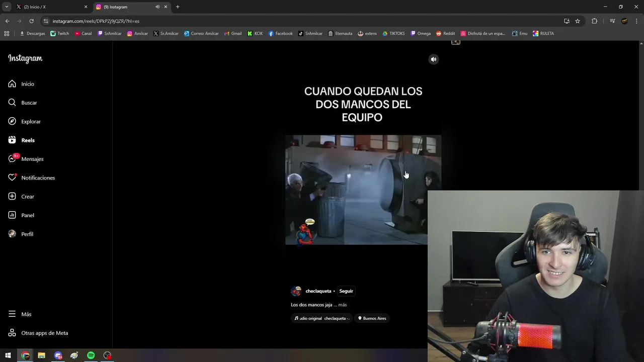Open Notificaciones in the sidebar
Screen dimensions: 644x362
31,178
